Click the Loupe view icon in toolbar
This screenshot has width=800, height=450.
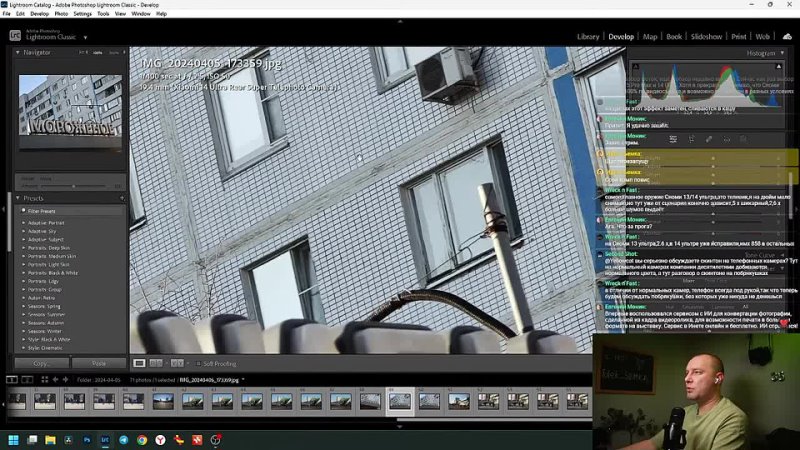click(140, 363)
